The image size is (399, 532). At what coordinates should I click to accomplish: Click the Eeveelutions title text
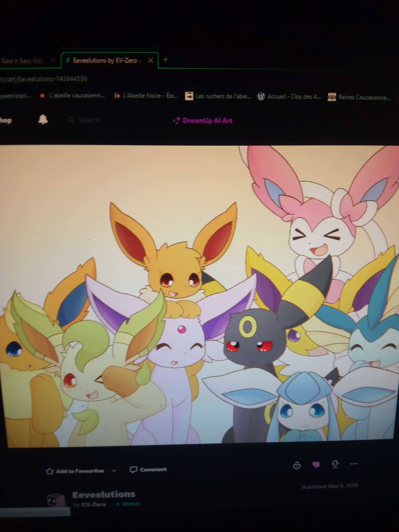(x=104, y=495)
